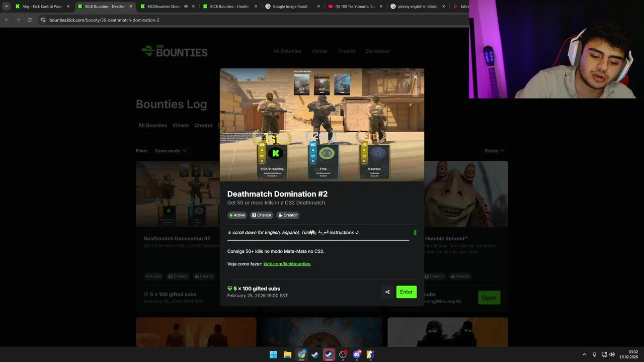Open All Bounties in the top navigation
This screenshot has height=362, width=644.
point(287,51)
